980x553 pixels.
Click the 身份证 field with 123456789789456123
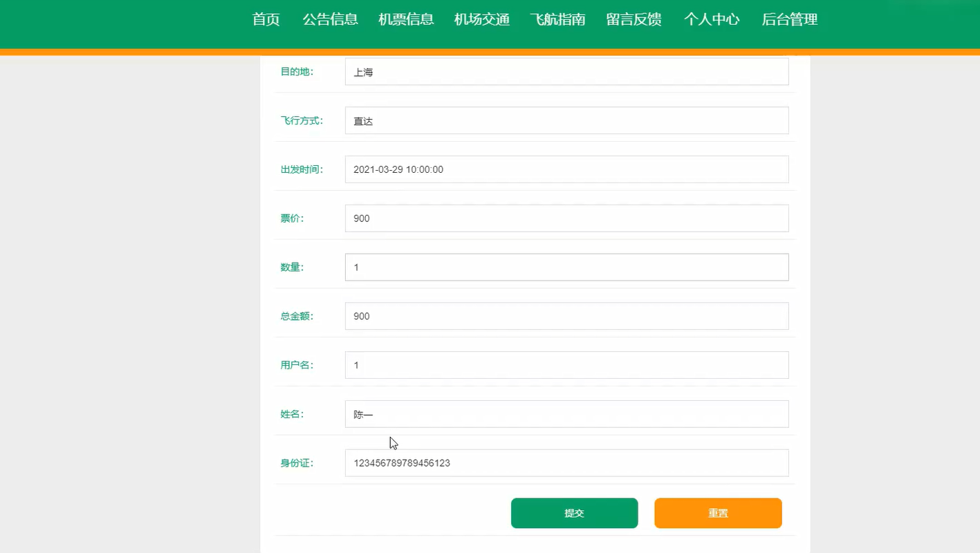pos(566,463)
